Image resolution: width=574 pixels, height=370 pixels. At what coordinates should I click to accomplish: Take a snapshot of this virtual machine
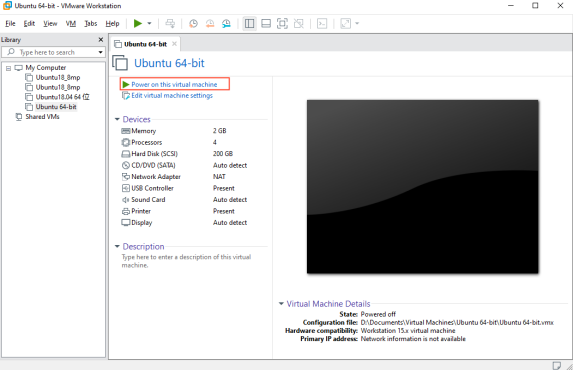pos(193,24)
